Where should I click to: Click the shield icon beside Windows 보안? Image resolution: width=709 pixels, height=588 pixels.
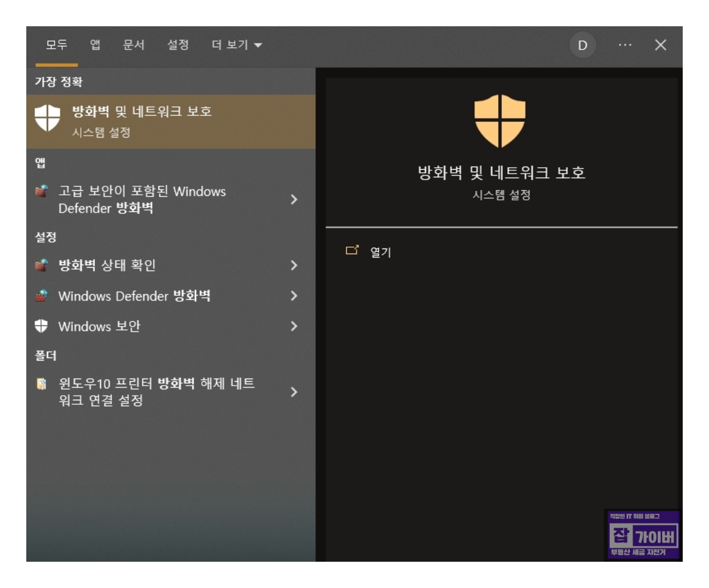click(x=41, y=326)
